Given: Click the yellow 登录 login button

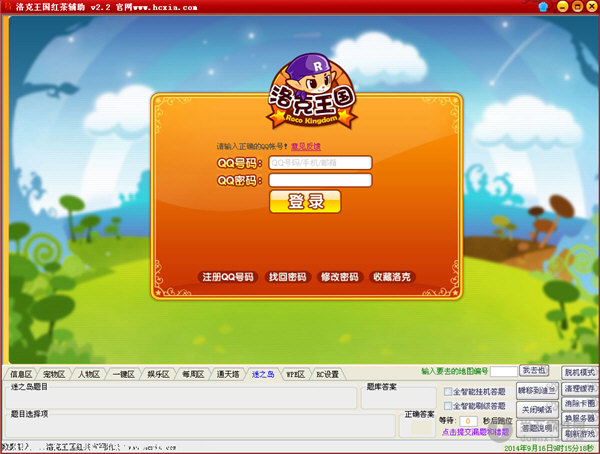Looking at the screenshot, I should click(305, 201).
